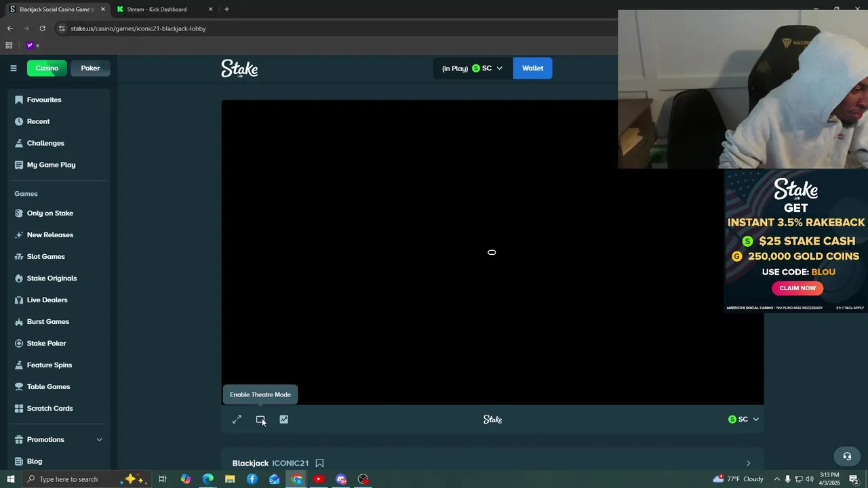The height and width of the screenshot is (488, 868).
Task: Click the Challenges icon in sidebar
Action: [x=19, y=143]
